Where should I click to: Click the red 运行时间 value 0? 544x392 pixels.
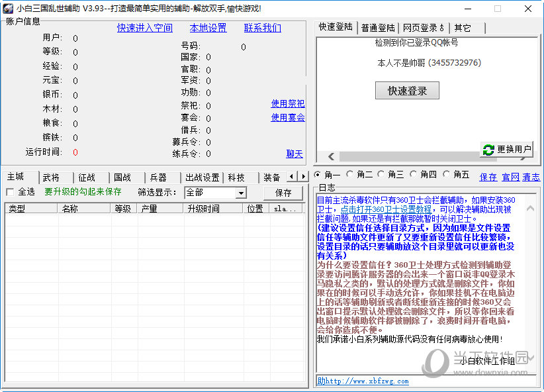75,152
